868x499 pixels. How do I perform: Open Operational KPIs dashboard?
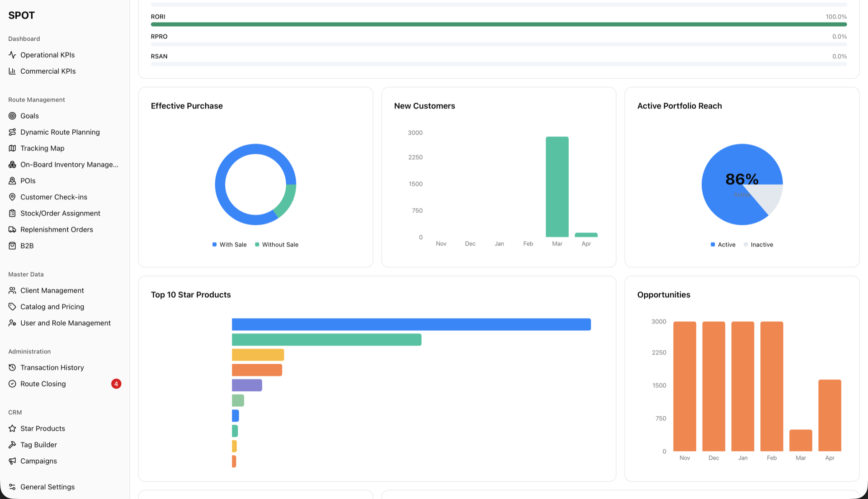pos(47,55)
